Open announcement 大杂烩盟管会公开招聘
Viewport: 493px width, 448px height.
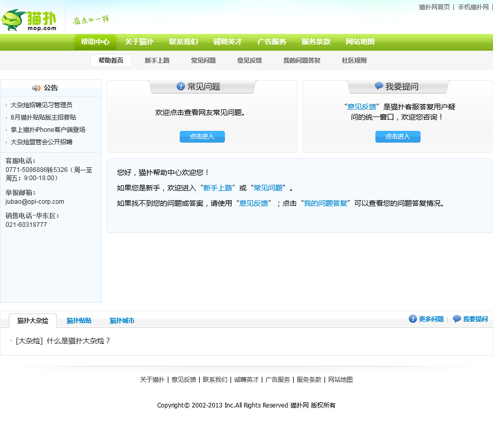pos(42,142)
